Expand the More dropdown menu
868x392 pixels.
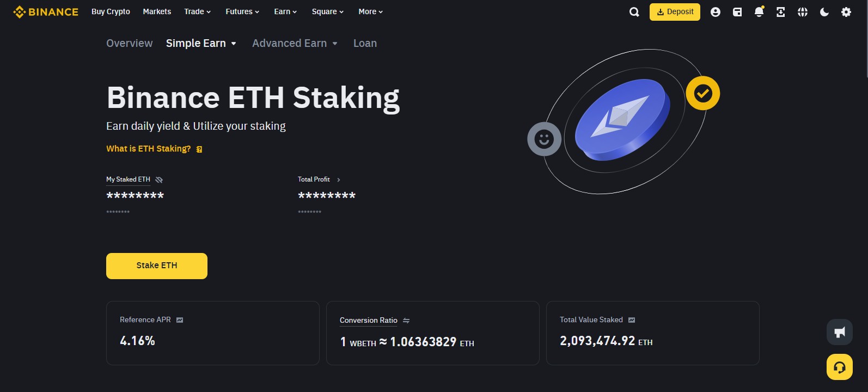click(371, 11)
